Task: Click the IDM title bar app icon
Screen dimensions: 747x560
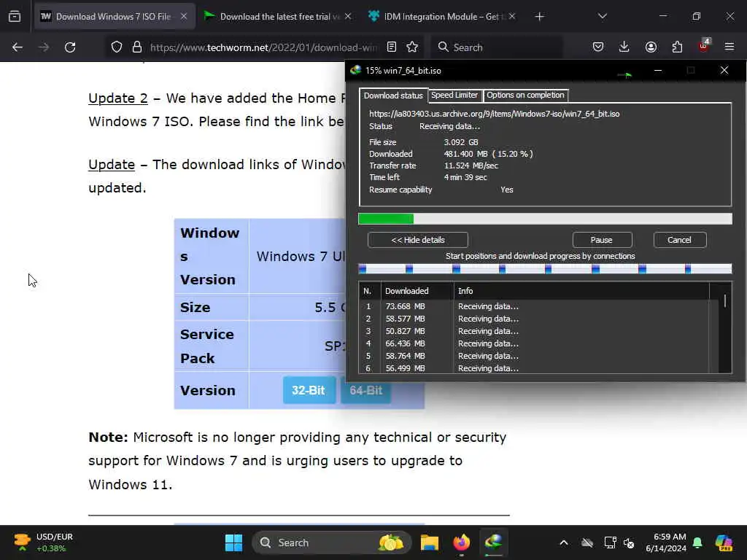Action: (x=355, y=71)
